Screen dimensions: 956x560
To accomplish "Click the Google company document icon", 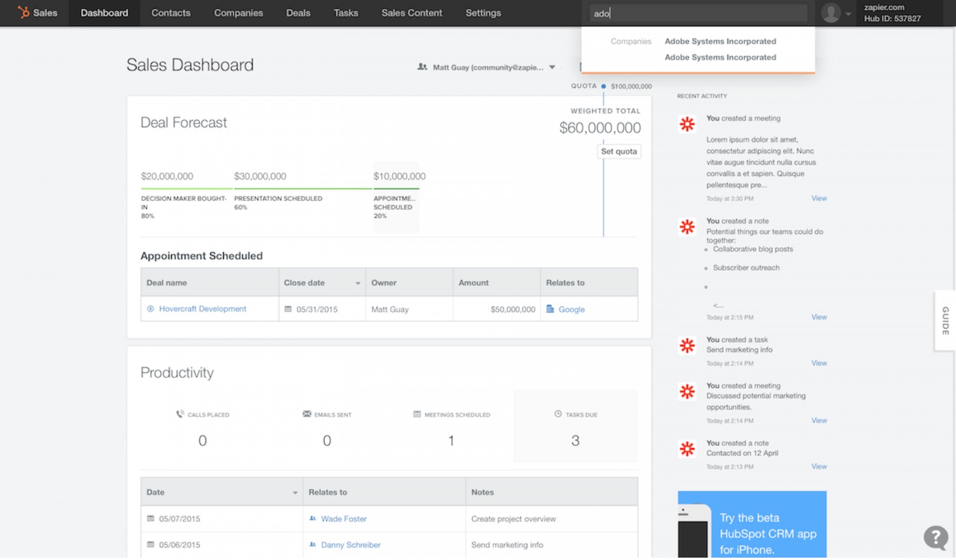I will coord(550,309).
